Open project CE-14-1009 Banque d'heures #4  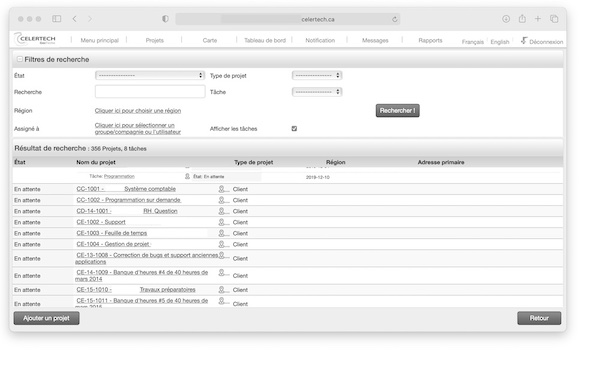pyautogui.click(x=142, y=276)
